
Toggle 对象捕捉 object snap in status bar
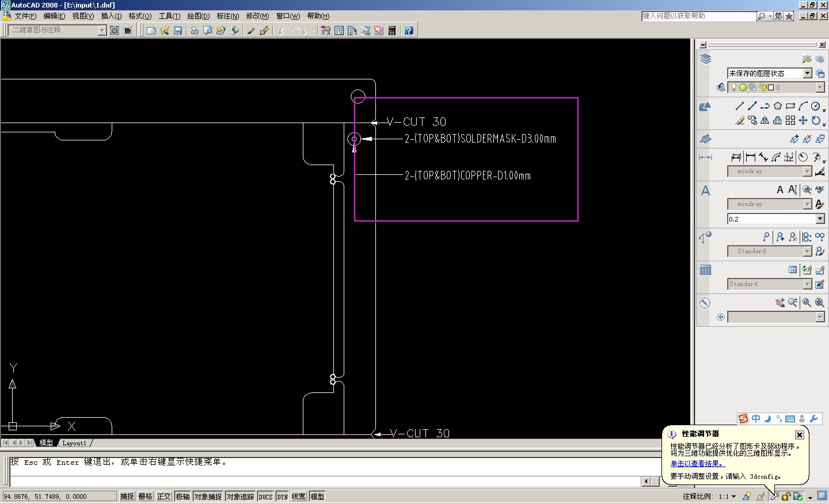click(208, 496)
